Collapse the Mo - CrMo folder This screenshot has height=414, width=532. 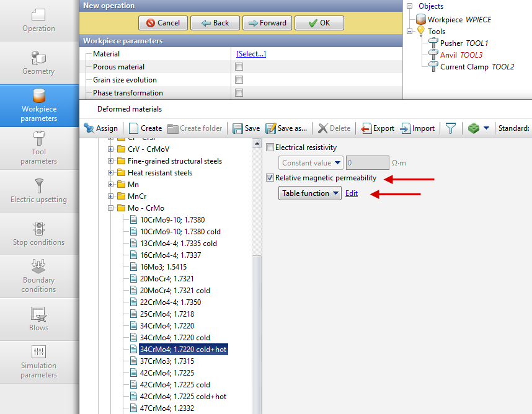pos(111,208)
